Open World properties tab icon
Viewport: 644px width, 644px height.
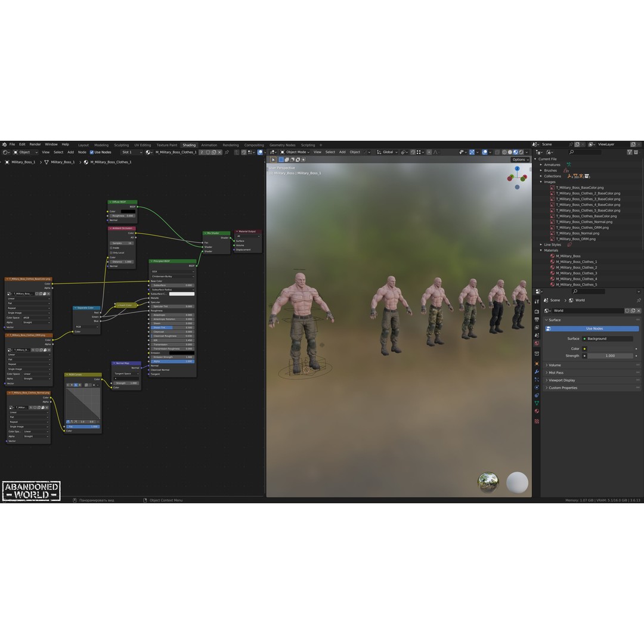537,343
